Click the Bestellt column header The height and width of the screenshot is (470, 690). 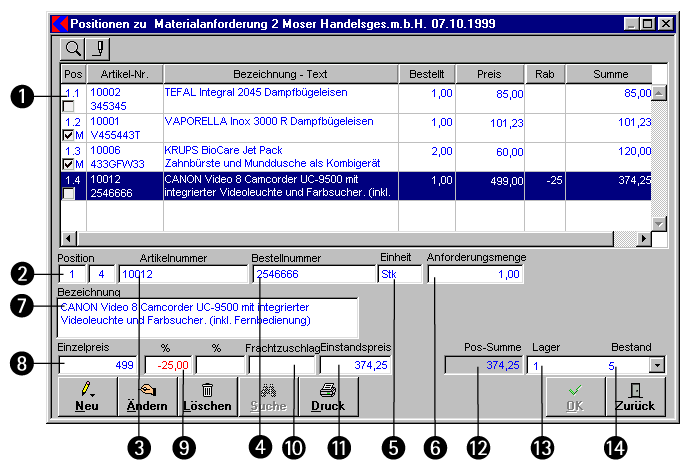pyautogui.click(x=427, y=74)
